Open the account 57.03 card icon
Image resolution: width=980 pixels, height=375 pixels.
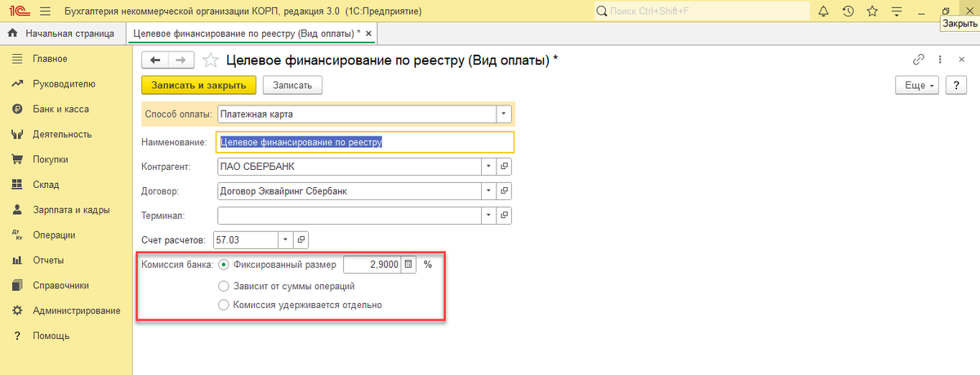301,240
